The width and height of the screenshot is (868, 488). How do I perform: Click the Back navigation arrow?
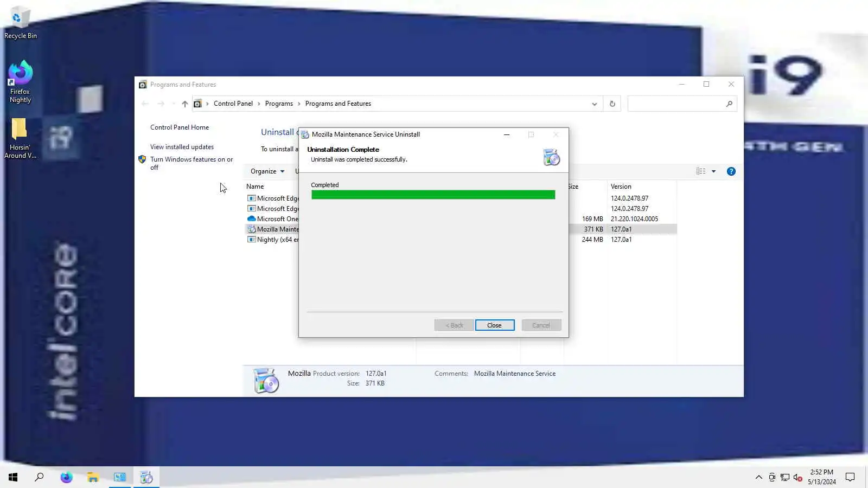coord(145,104)
